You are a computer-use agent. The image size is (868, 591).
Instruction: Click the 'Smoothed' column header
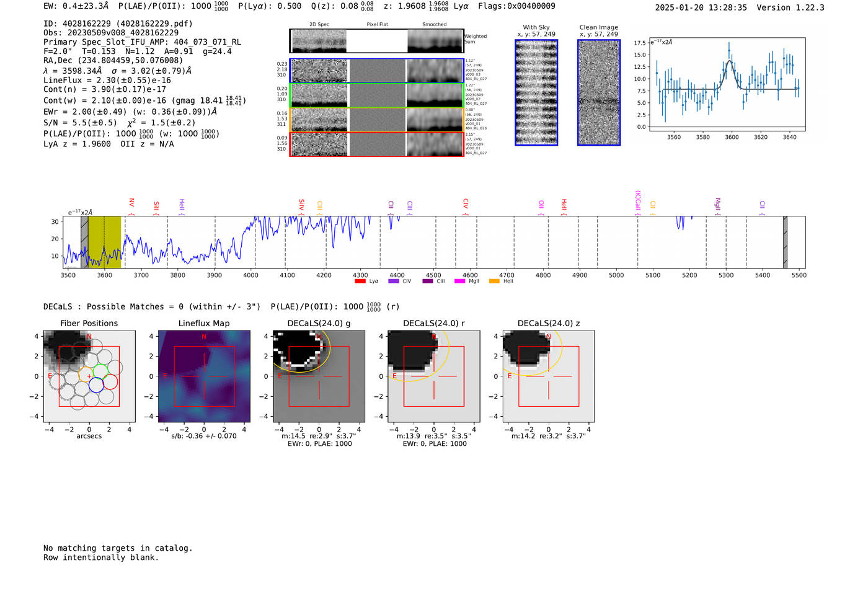(435, 25)
